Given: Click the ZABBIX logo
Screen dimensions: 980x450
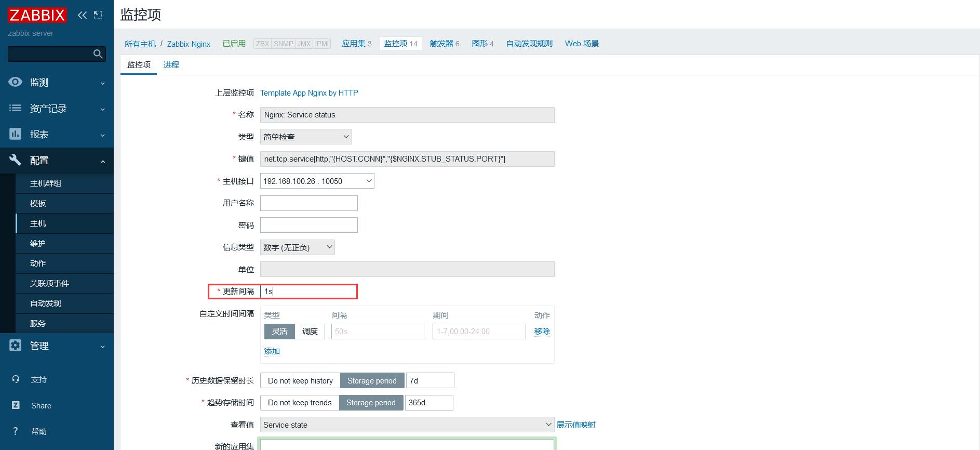Looking at the screenshot, I should click(37, 15).
